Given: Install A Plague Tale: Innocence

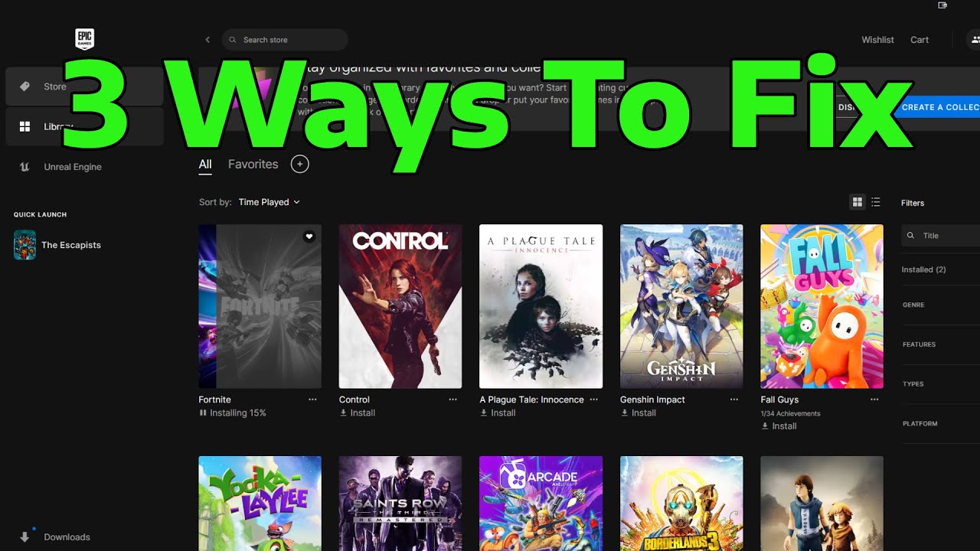Looking at the screenshot, I should pyautogui.click(x=498, y=412).
